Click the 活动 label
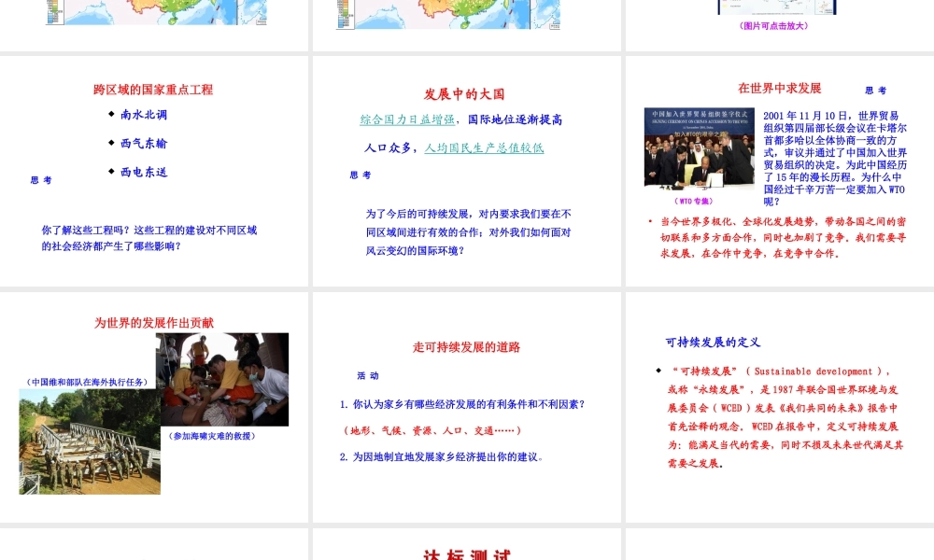 [x=368, y=375]
